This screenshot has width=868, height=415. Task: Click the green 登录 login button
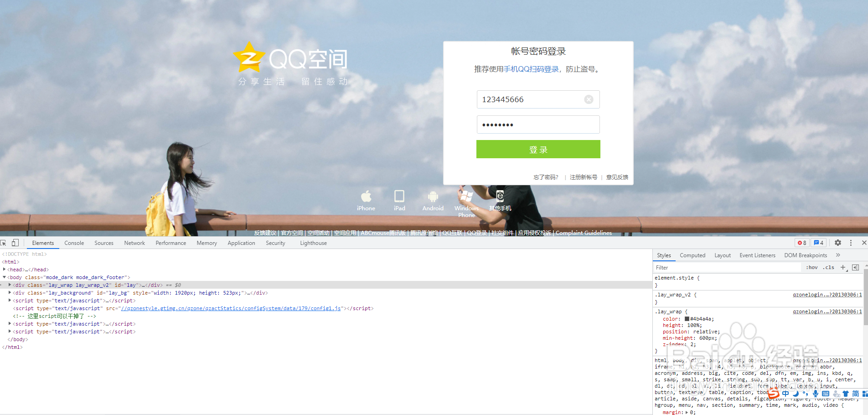(538, 149)
